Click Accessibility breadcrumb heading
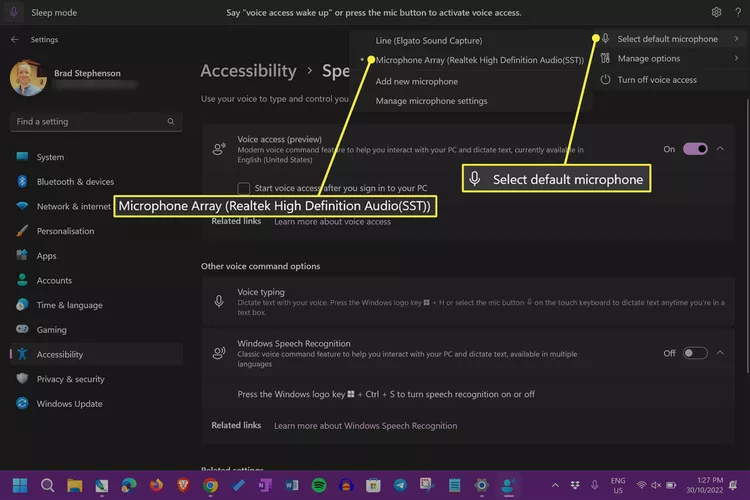750x500 pixels. [x=248, y=71]
